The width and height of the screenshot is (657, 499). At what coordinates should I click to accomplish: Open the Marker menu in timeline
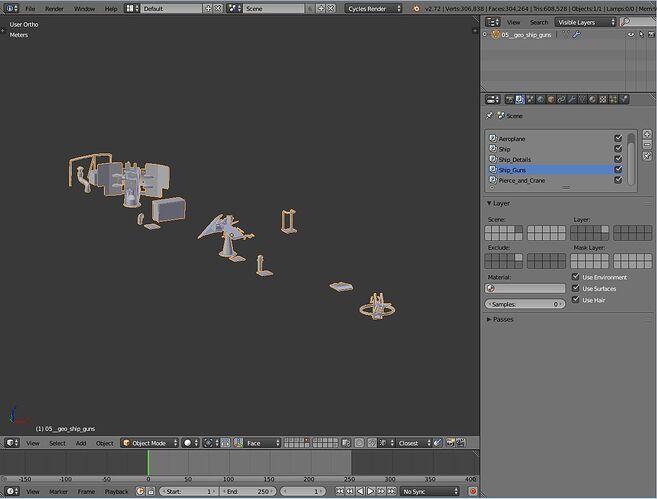click(x=58, y=491)
